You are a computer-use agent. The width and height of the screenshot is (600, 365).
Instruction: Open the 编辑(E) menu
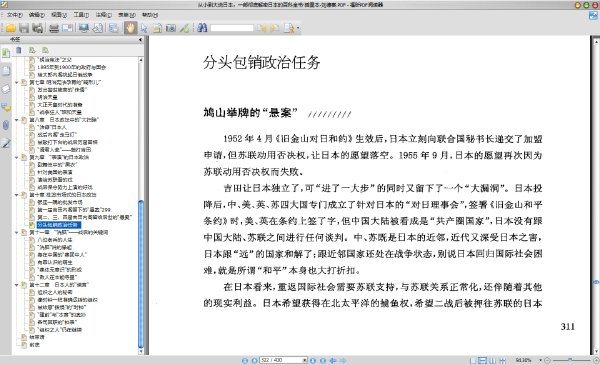click(x=37, y=15)
